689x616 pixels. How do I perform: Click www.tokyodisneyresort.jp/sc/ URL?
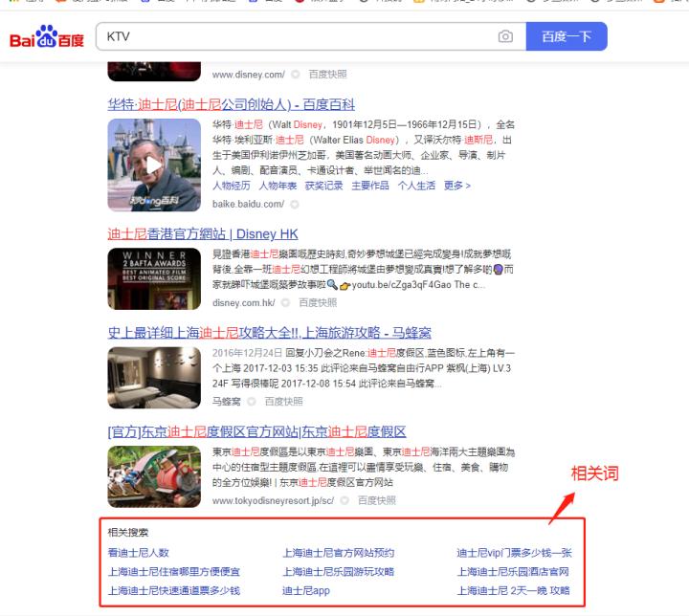(x=274, y=500)
